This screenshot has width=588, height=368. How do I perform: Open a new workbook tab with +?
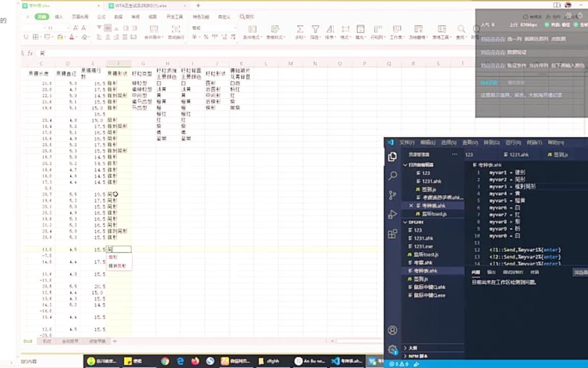(x=198, y=6)
